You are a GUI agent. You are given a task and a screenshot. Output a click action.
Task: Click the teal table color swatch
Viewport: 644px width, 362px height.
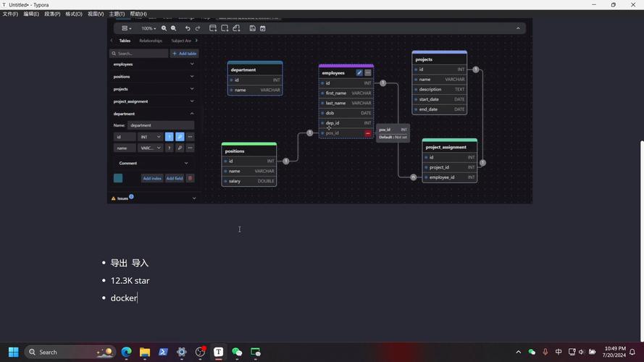tap(118, 178)
